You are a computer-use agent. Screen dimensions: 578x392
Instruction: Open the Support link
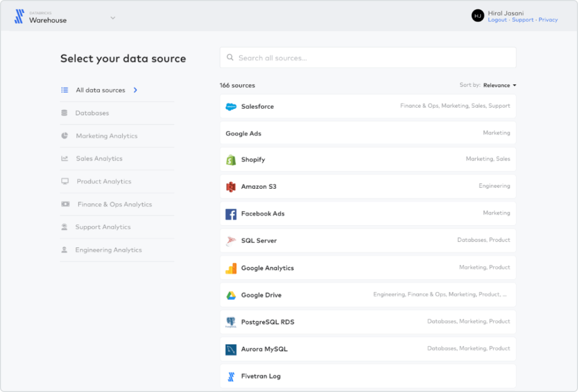(522, 20)
